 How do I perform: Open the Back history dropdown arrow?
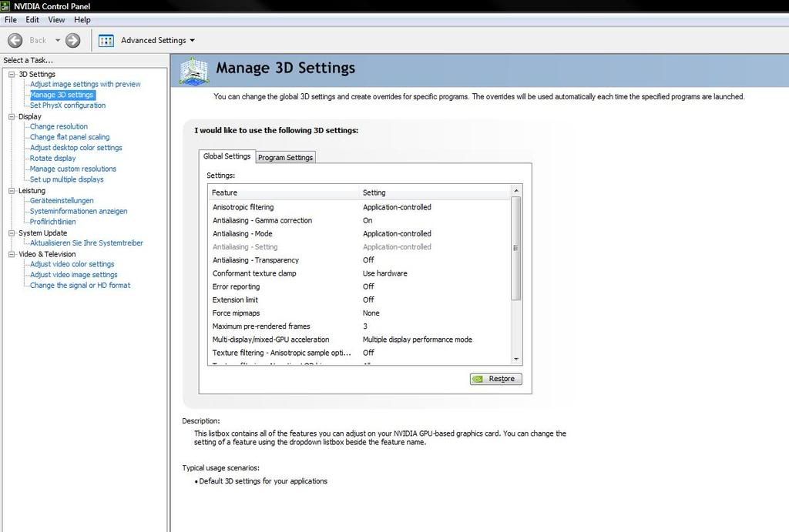click(57, 40)
